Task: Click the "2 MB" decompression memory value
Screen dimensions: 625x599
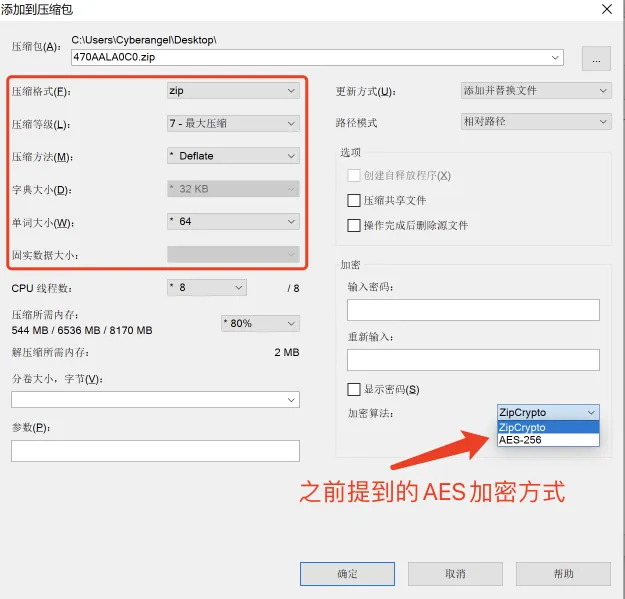Action: pos(287,352)
